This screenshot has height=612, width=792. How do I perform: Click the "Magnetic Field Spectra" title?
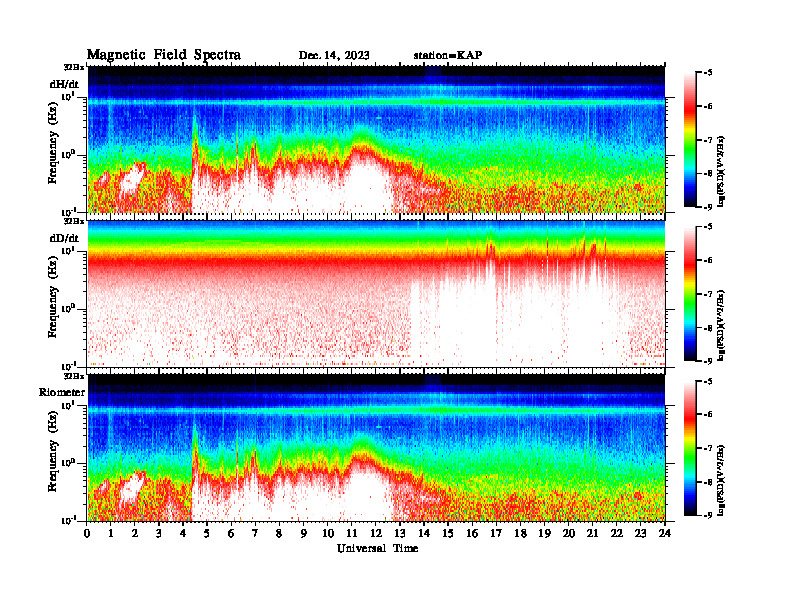[x=164, y=55]
